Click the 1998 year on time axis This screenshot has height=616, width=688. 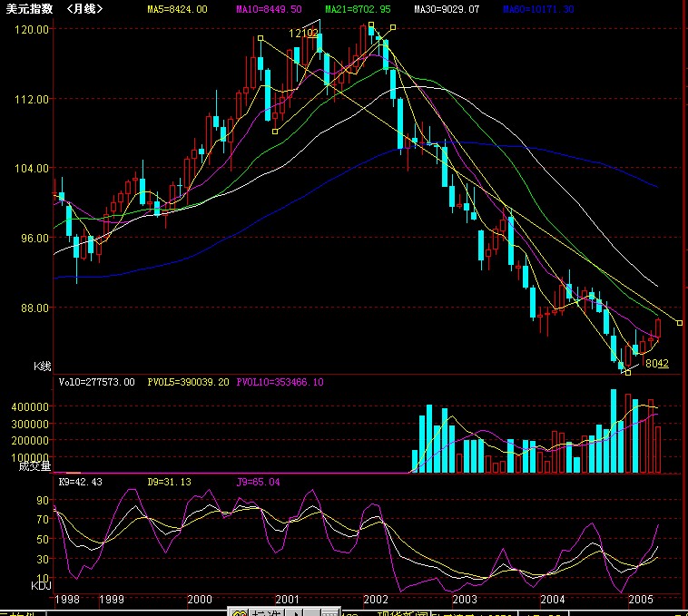click(67, 600)
